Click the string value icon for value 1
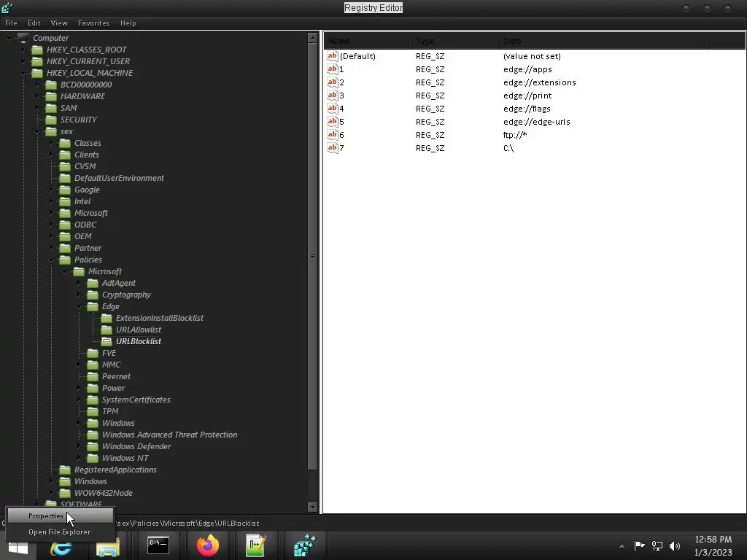The image size is (747, 560). (x=333, y=69)
